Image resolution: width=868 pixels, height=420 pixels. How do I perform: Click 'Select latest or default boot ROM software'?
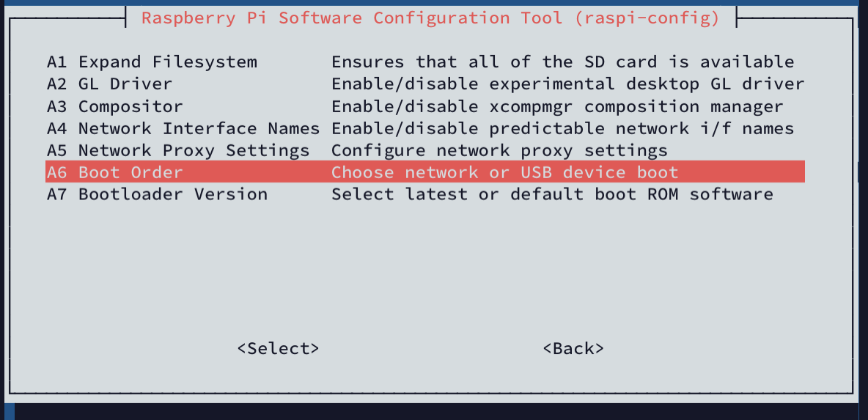click(552, 195)
